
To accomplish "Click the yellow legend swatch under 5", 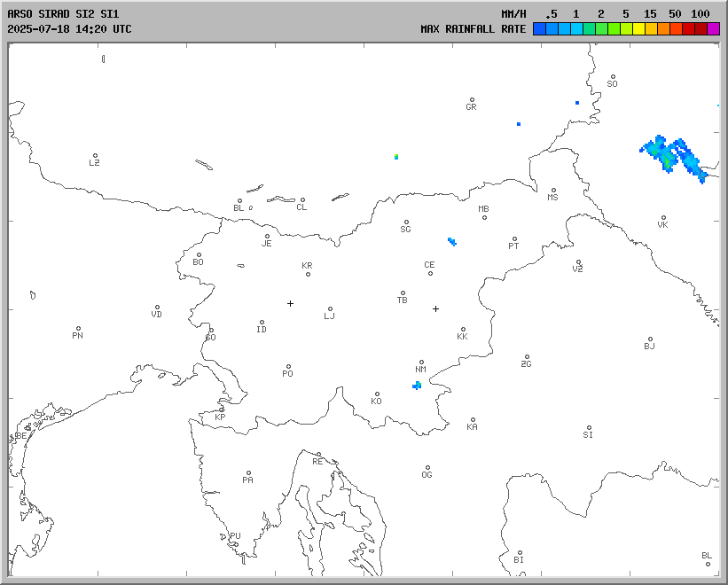I will pos(638,29).
